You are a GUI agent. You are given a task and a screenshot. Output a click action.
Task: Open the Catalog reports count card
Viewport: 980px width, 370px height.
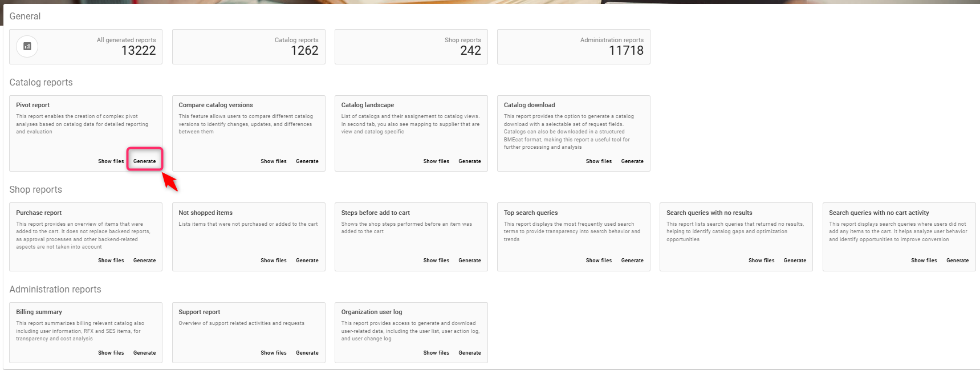point(249,47)
